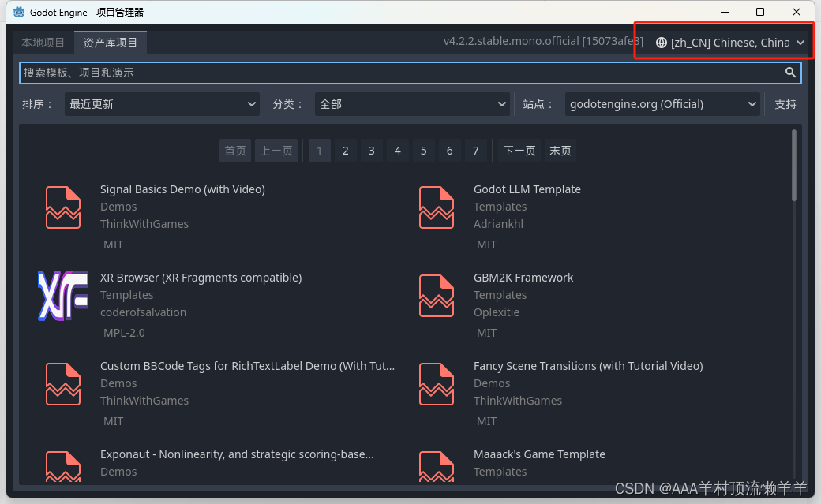Click the v4.2.2.stable.mono.official version text
Viewport: 821px width, 504px height.
543,41
